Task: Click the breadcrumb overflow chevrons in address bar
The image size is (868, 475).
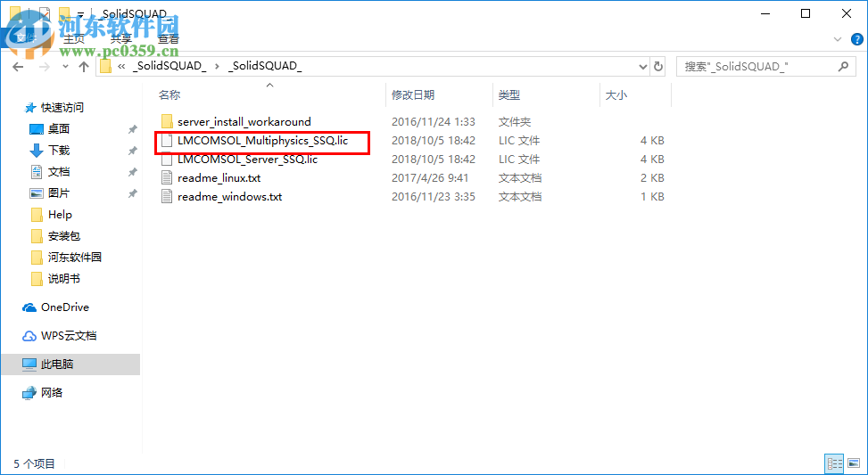Action: tap(121, 66)
